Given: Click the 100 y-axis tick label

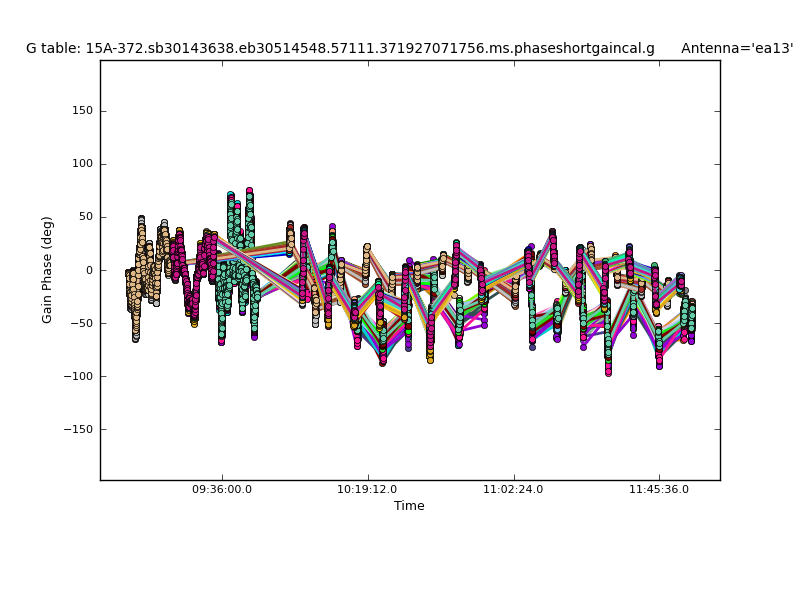Looking at the screenshot, I should pos(81,164).
